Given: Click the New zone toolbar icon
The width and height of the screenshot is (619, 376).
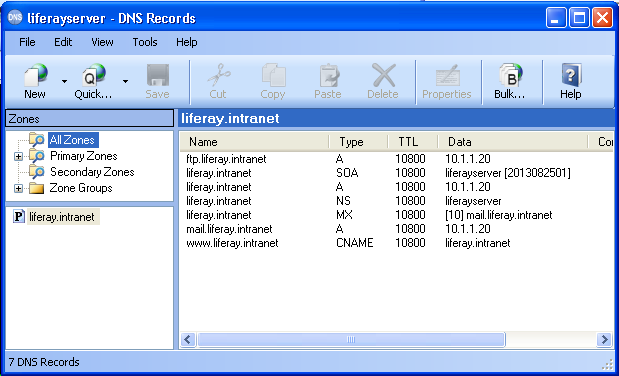Looking at the screenshot, I should click(x=36, y=75).
